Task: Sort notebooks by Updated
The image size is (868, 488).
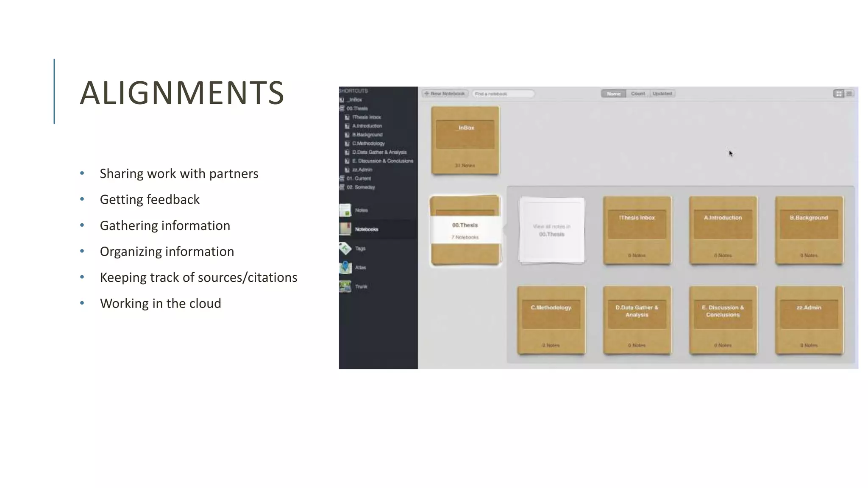Action: [x=662, y=94]
